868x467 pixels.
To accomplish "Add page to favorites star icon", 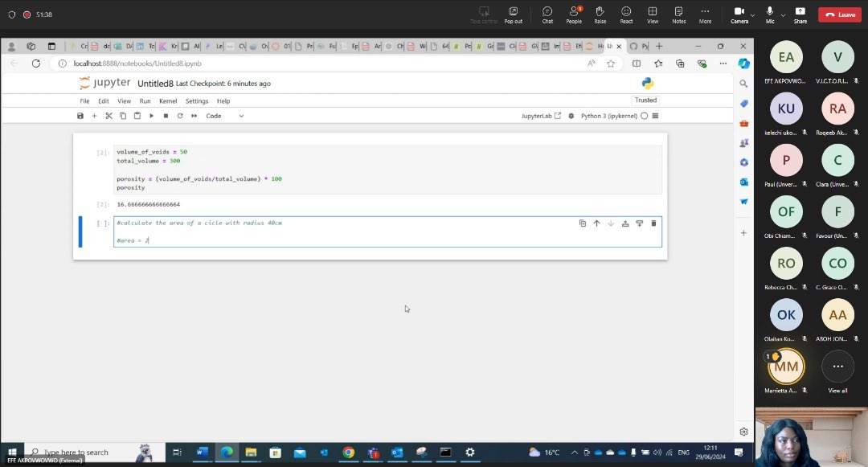I will point(611,63).
